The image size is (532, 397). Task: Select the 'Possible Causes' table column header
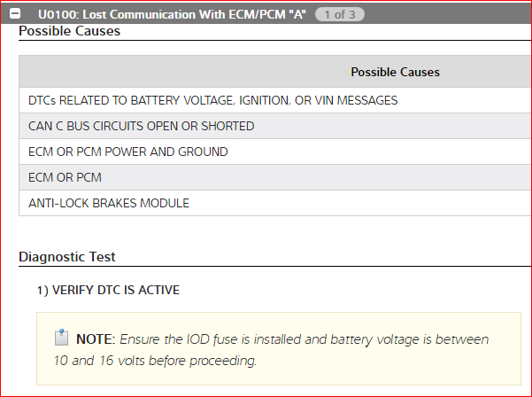[395, 72]
